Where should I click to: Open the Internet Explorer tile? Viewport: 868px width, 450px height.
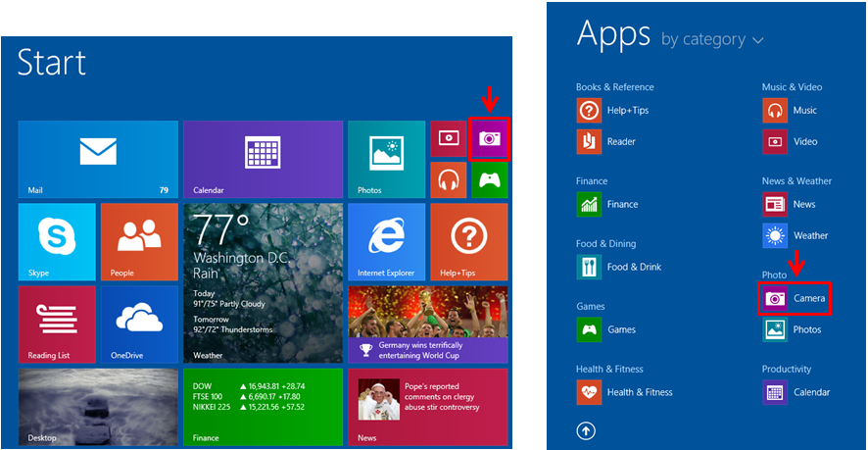386,241
